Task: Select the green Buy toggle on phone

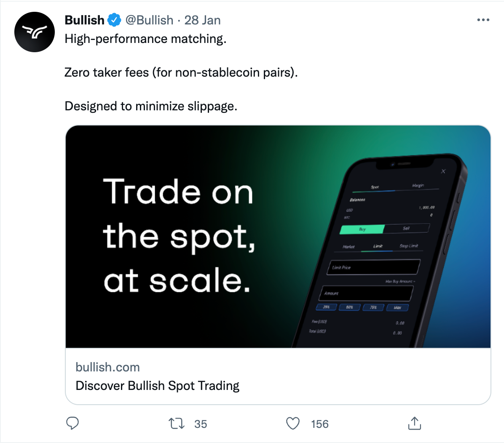Action: point(362,230)
